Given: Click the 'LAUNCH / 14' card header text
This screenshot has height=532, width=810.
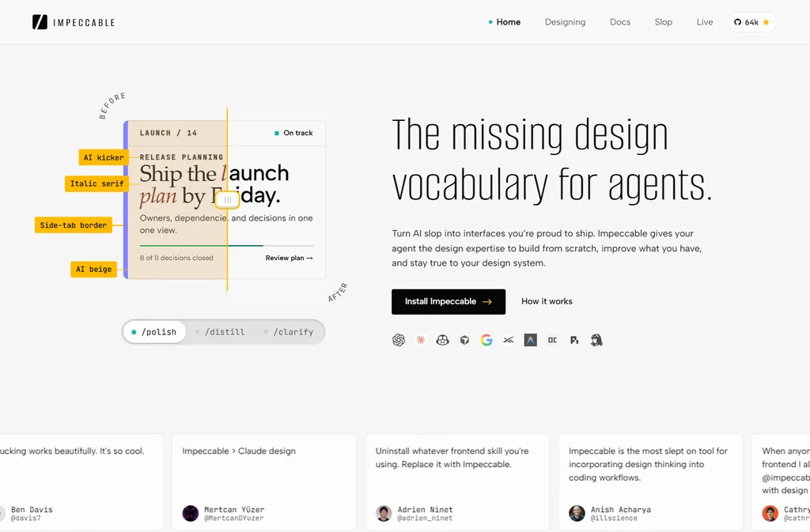Looking at the screenshot, I should [x=168, y=133].
